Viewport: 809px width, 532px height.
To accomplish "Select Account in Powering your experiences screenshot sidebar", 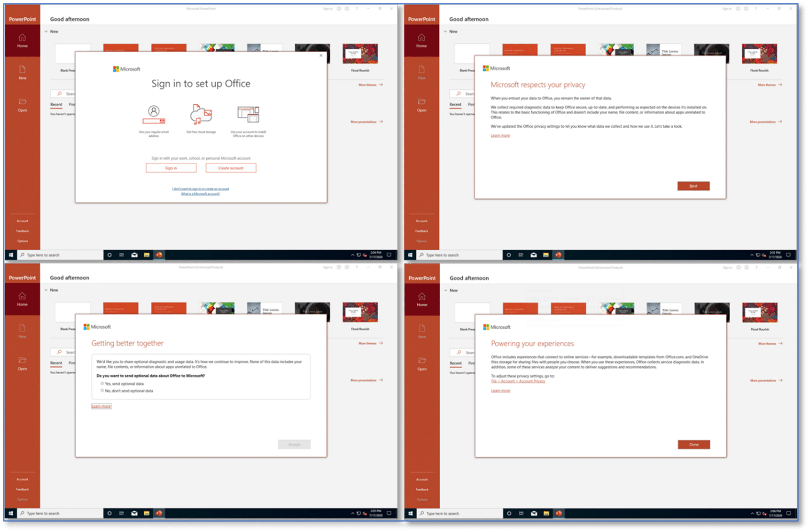I will point(422,479).
